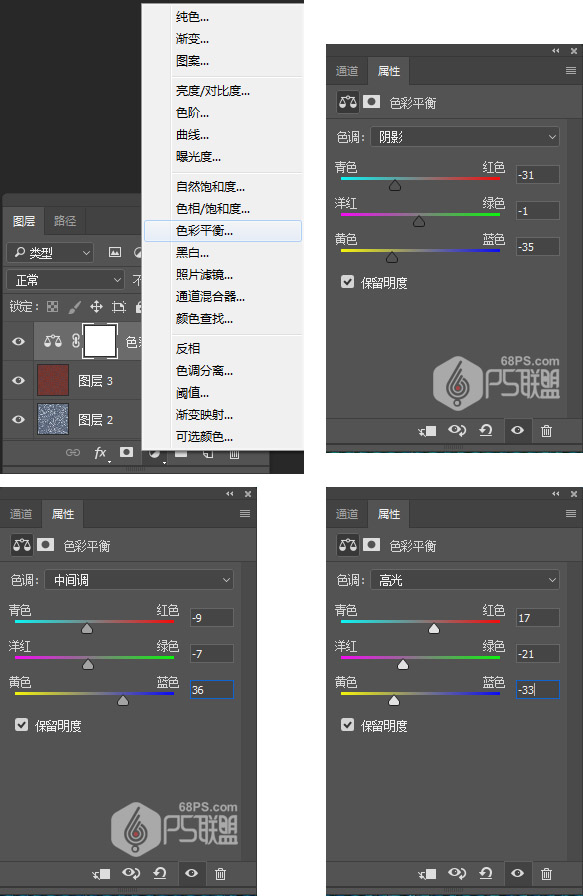Viewport: 583px width, 896px height.
Task: Open panel menu of the 高光 properties panel
Action: point(570,514)
